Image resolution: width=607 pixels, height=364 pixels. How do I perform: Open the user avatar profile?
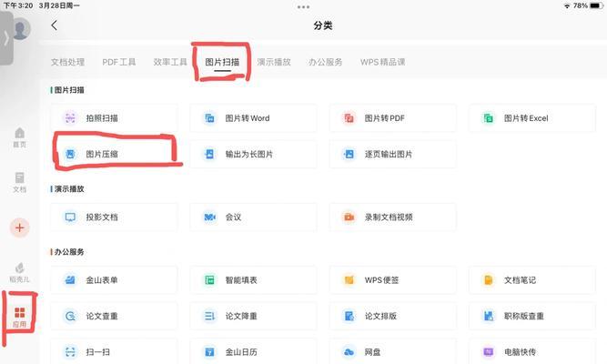(22, 28)
